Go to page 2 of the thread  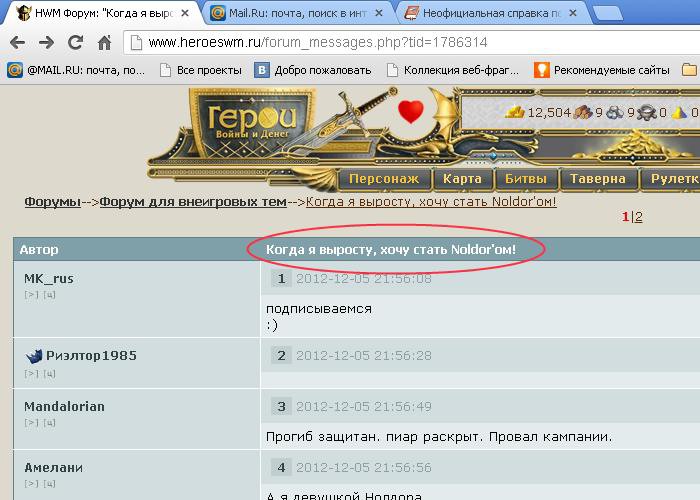tap(638, 217)
